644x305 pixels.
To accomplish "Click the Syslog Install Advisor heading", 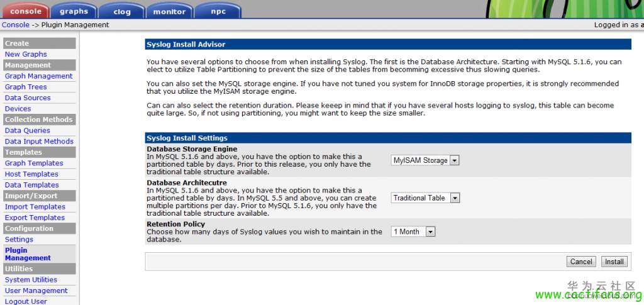I will click(x=186, y=44).
